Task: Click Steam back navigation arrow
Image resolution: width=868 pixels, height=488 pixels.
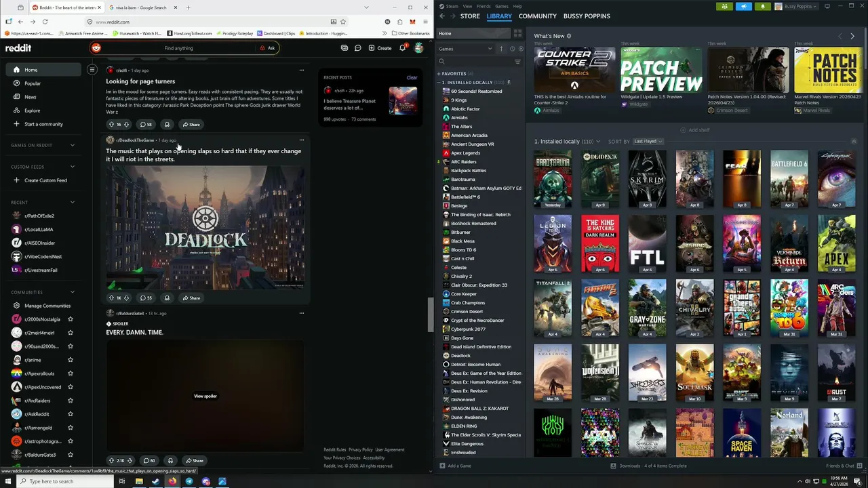Action: point(441,16)
